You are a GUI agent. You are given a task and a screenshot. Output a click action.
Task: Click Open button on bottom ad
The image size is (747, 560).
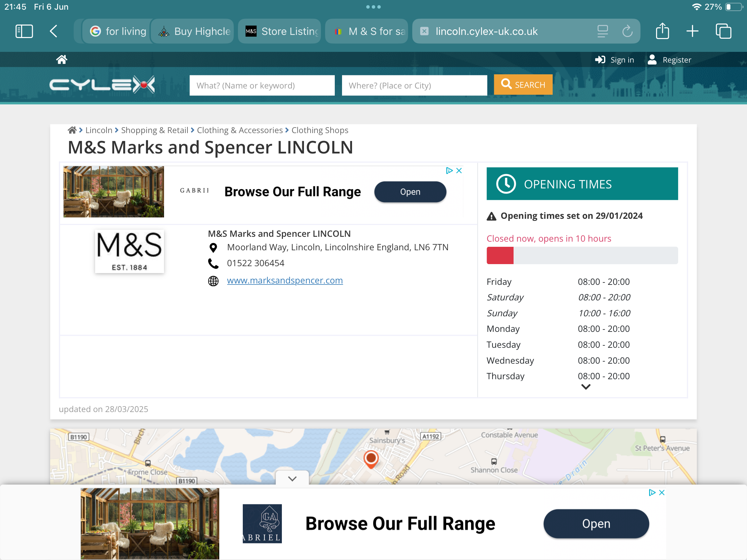[596, 524]
